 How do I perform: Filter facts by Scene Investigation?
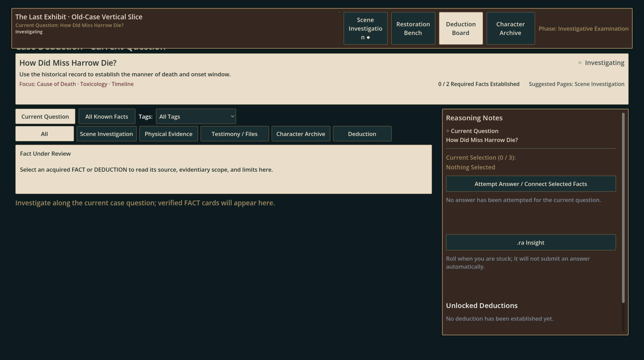tap(106, 134)
